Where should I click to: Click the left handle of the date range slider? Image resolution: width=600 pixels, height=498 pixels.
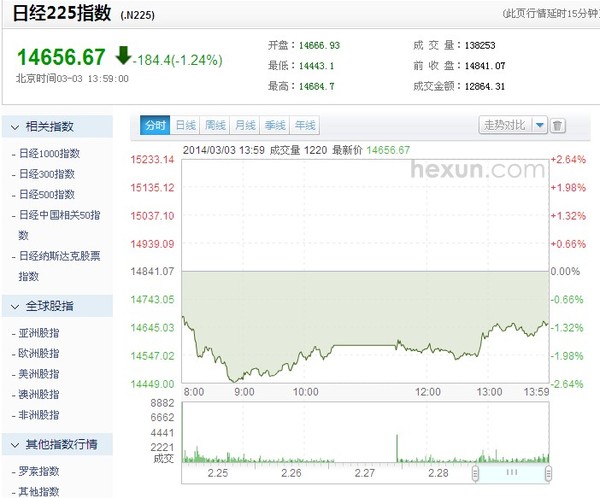[x=477, y=471]
